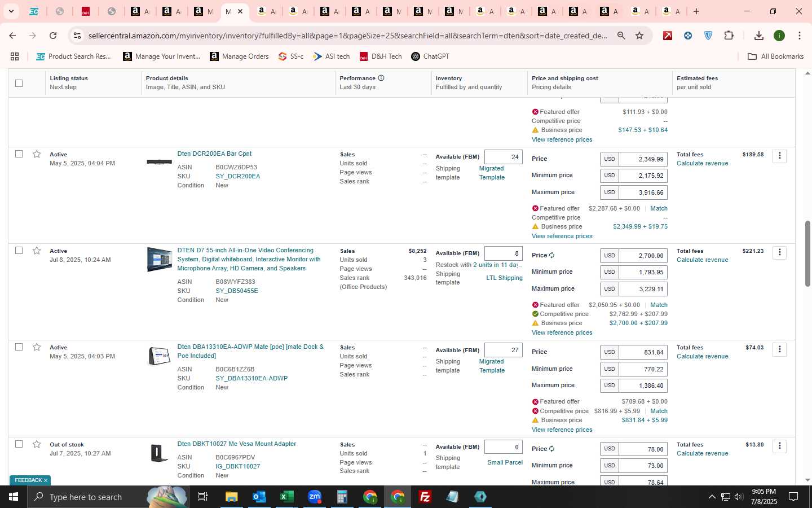Open the Manage Your Invent... bookmark

(x=161, y=56)
